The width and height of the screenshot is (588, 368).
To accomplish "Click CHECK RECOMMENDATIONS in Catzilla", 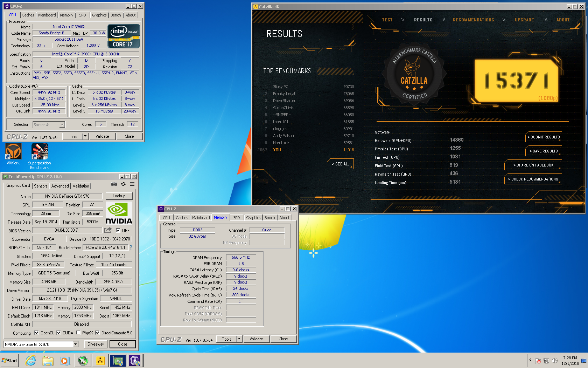I will click(533, 179).
